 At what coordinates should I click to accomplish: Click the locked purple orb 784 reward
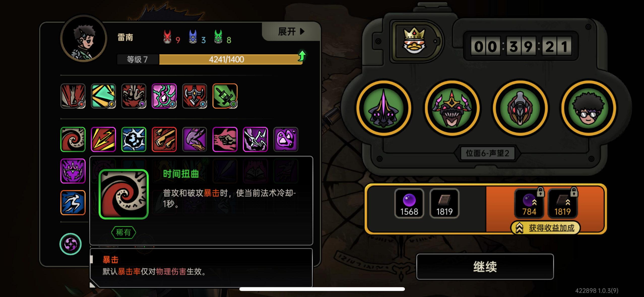(x=529, y=203)
